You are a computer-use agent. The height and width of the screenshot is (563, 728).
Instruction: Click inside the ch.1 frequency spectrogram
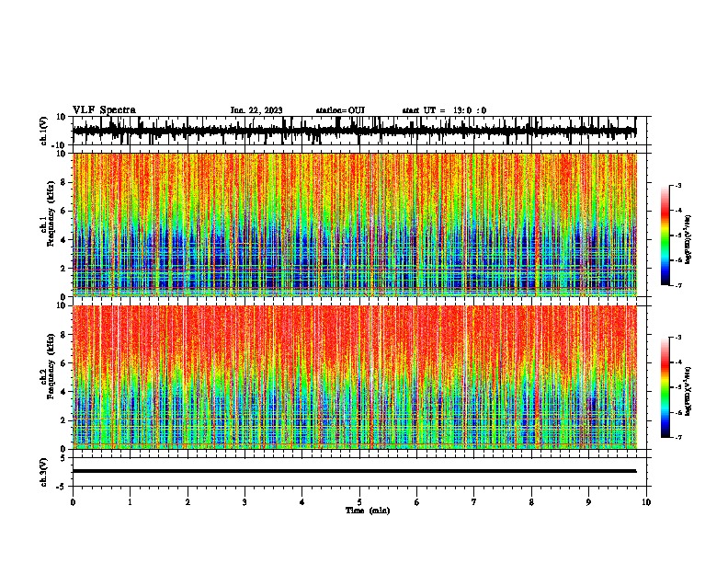point(354,224)
